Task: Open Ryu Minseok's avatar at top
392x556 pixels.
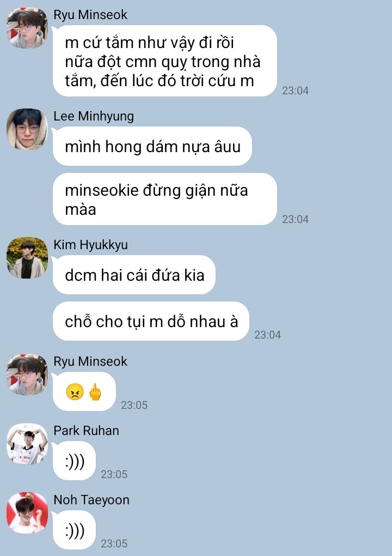Action: click(27, 27)
